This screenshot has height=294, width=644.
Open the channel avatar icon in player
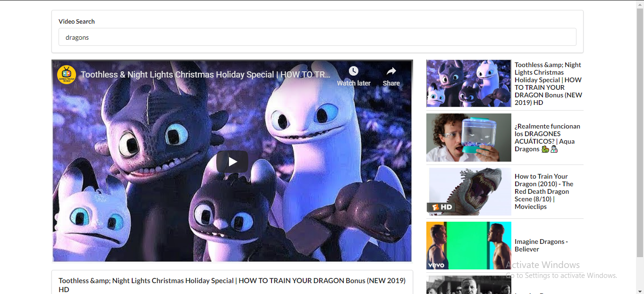coord(67,75)
